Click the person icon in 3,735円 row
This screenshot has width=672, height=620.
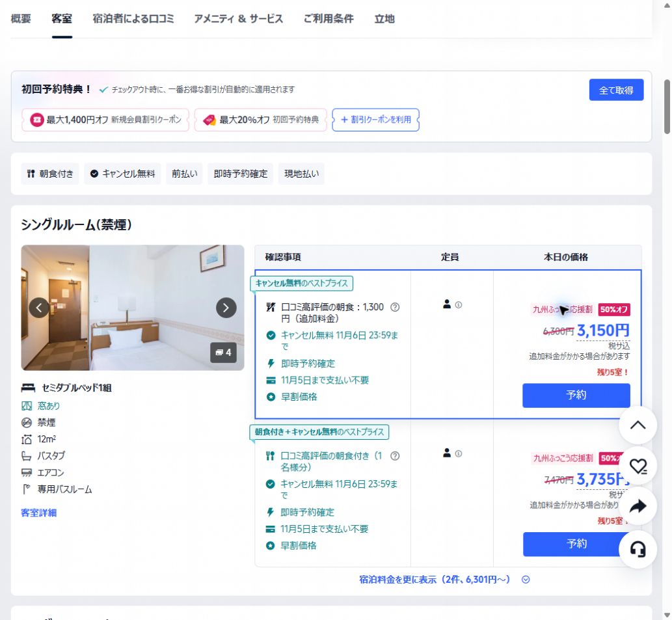(446, 453)
